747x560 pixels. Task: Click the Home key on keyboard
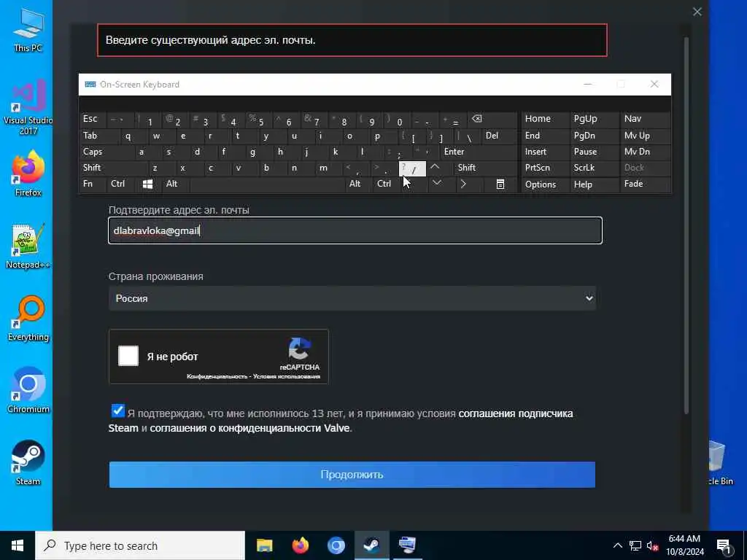[x=545, y=119]
